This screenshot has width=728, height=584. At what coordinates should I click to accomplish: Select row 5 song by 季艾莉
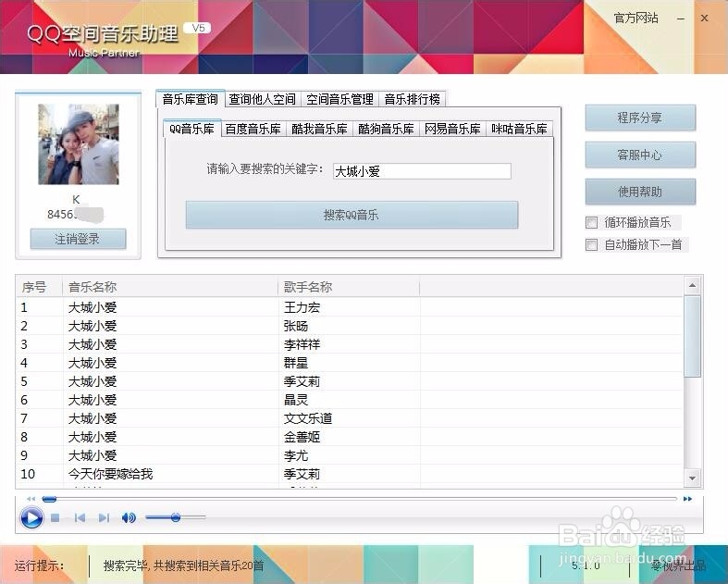(350, 381)
